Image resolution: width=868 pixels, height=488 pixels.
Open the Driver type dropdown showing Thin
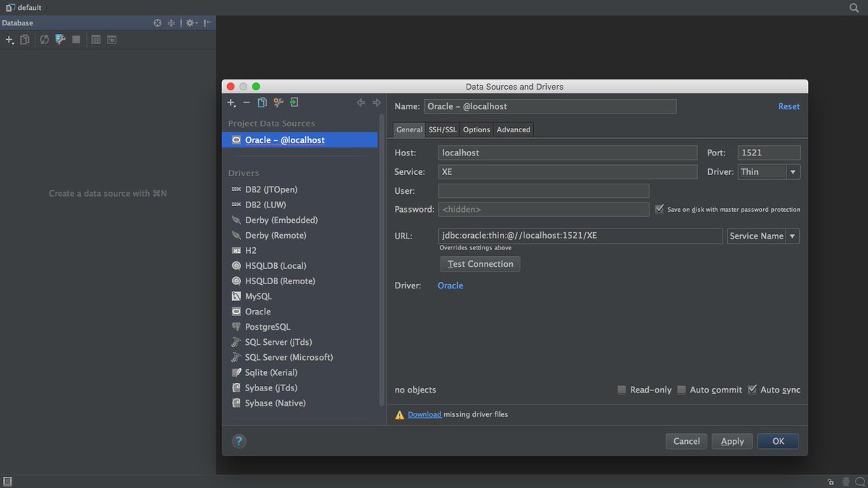tap(769, 172)
